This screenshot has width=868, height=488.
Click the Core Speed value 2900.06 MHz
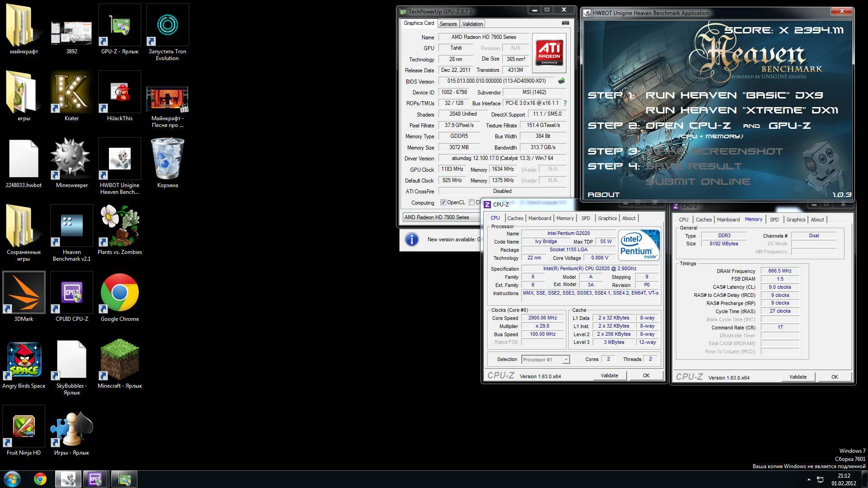543,318
